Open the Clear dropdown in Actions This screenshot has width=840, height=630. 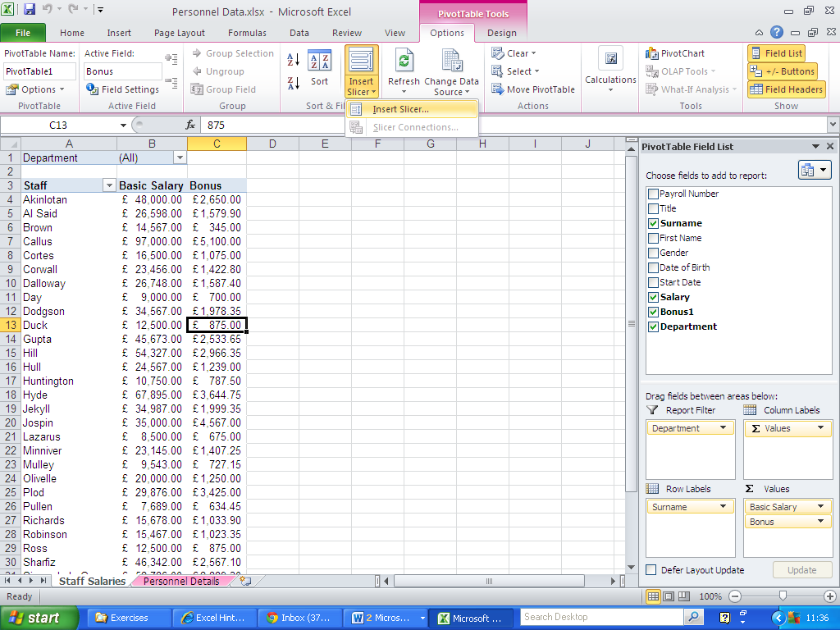(514, 53)
